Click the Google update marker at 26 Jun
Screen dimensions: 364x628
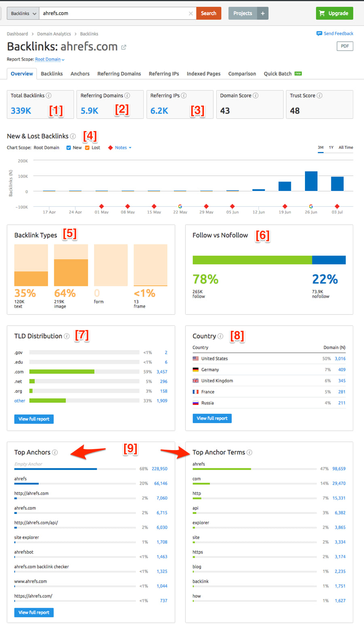tap(311, 206)
